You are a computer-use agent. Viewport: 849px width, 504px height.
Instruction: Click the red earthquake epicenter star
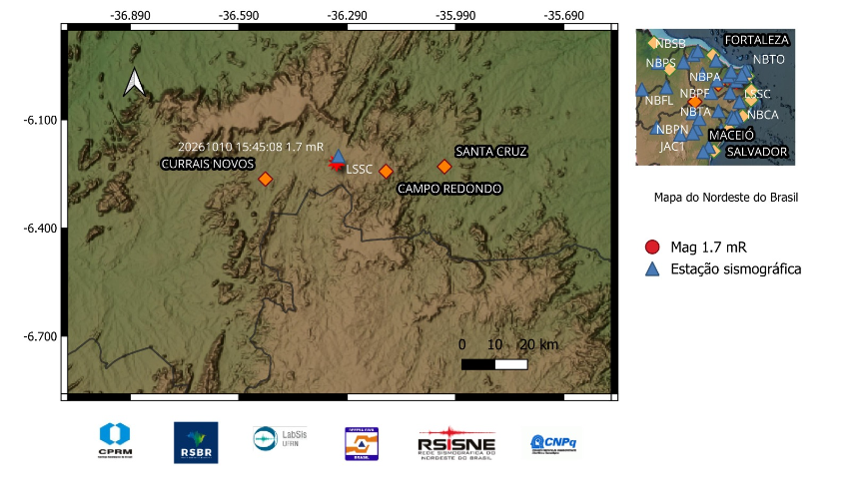click(335, 165)
